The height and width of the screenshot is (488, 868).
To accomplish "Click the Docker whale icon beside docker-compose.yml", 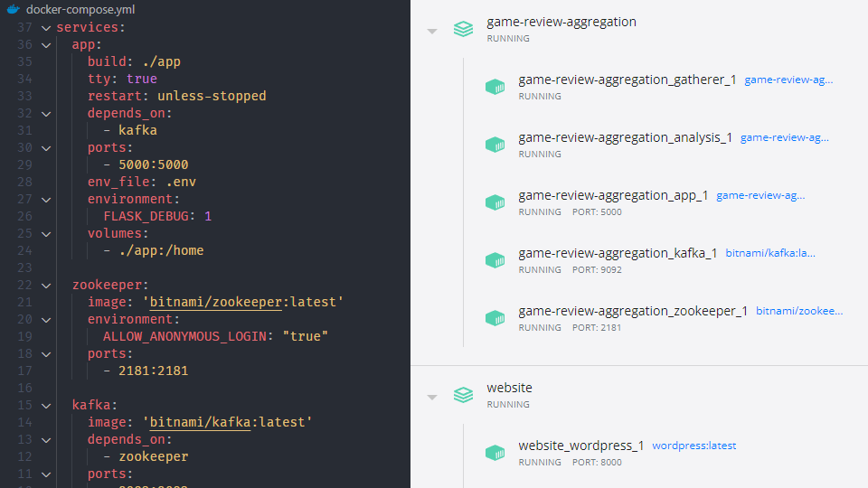I will pyautogui.click(x=14, y=9).
